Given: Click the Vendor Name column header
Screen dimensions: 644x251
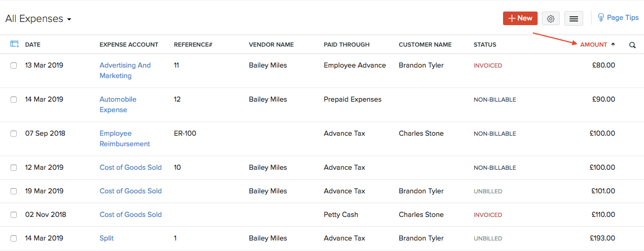Looking at the screenshot, I should click(271, 45).
